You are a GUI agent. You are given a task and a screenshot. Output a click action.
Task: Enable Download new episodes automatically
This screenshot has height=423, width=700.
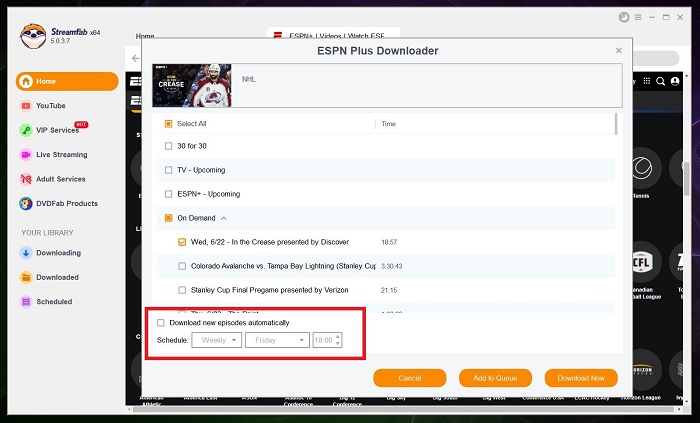coord(161,323)
